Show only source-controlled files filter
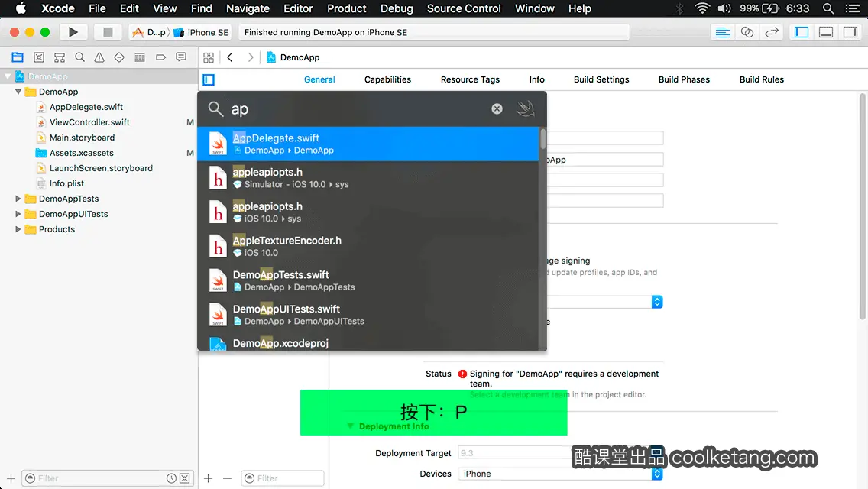Image resolution: width=868 pixels, height=489 pixels. point(185,478)
